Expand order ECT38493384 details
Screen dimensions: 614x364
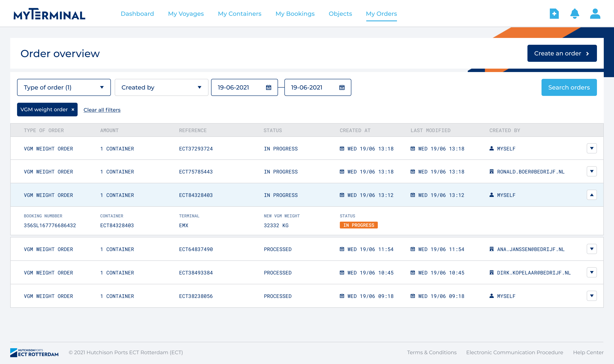tap(591, 272)
